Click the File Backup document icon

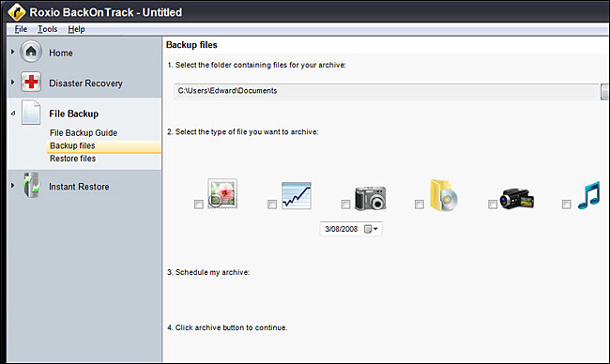point(31,113)
